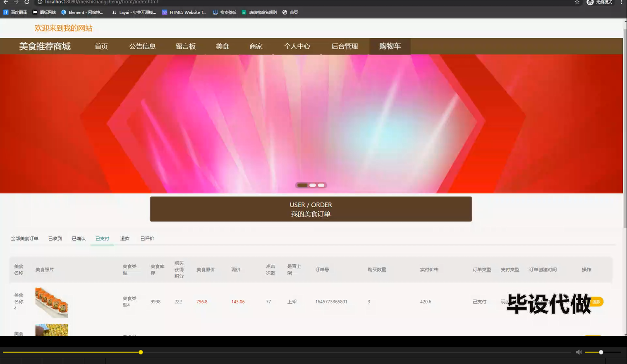Switch to the 已收到 orders tab
The height and width of the screenshot is (364, 627).
pyautogui.click(x=54, y=238)
